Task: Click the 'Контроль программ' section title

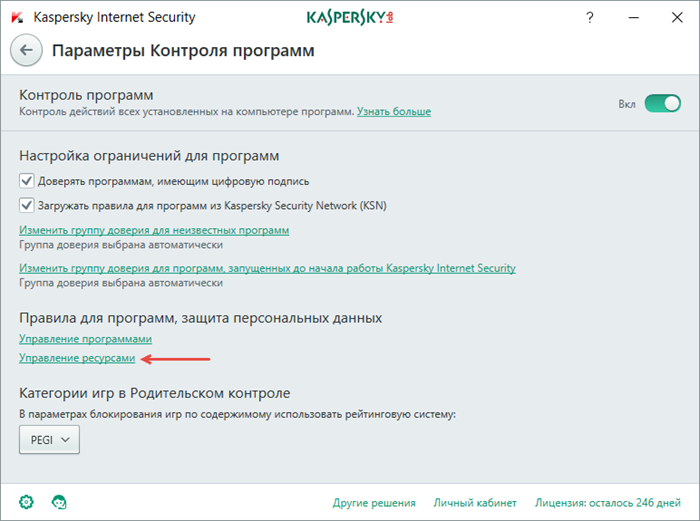Action: (86, 95)
